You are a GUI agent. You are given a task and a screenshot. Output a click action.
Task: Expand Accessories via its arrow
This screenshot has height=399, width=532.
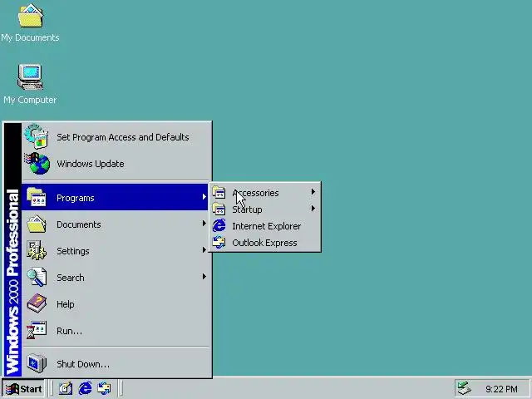pos(313,192)
